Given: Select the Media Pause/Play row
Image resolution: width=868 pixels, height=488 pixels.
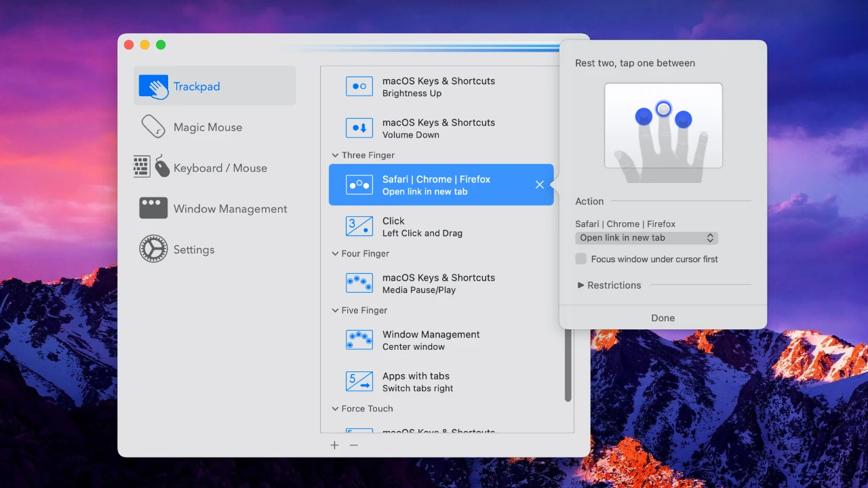Looking at the screenshot, I should (441, 283).
